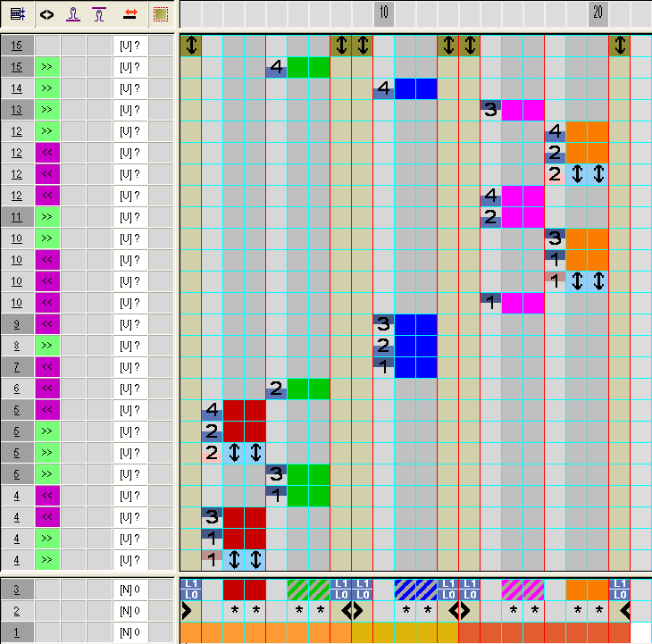Click the black right chevron starting row 2
Screen dimensions: 652x644
187,611
